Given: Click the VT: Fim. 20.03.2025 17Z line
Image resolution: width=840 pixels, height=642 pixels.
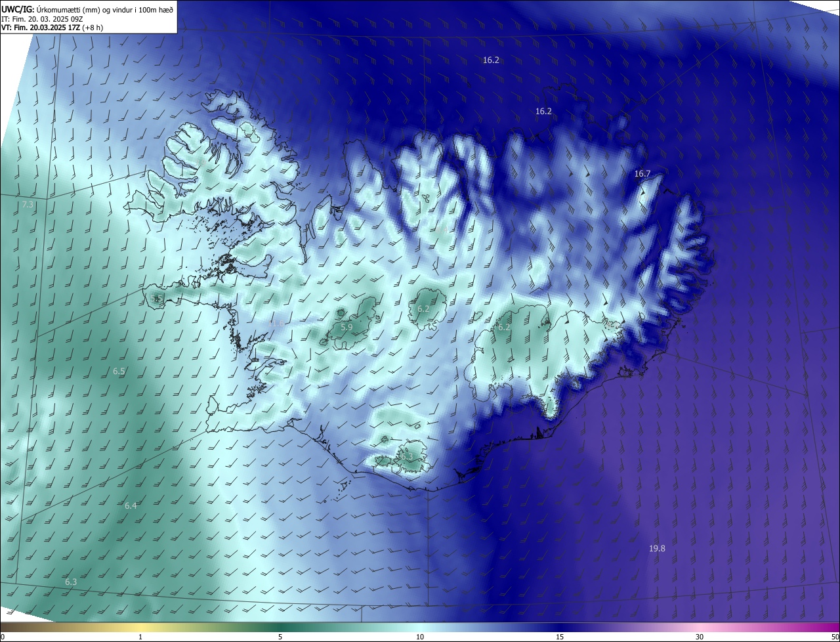Looking at the screenshot, I should point(52,28).
